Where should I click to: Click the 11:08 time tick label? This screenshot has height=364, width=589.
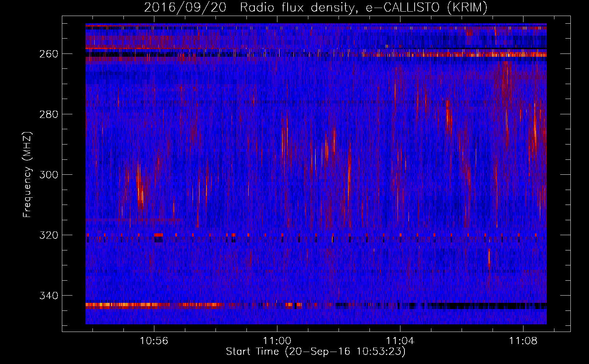point(523,341)
